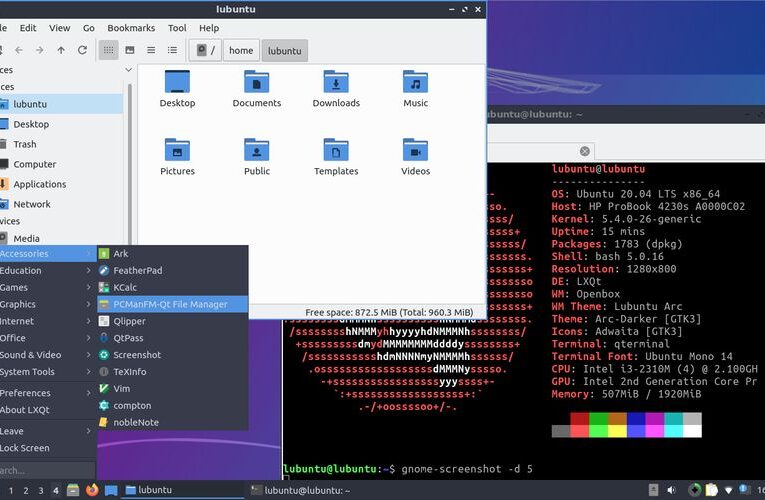
Task: Select Computer in the places sidebar
Action: [61, 164]
